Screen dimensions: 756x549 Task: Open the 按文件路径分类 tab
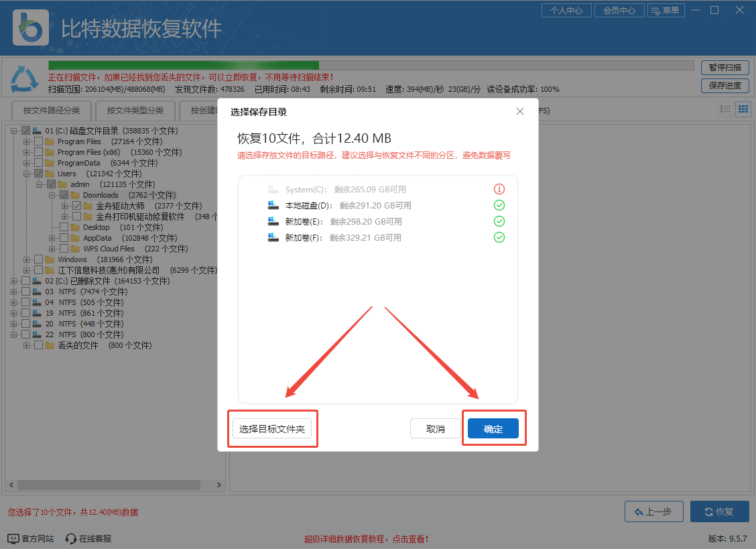pyautogui.click(x=52, y=111)
